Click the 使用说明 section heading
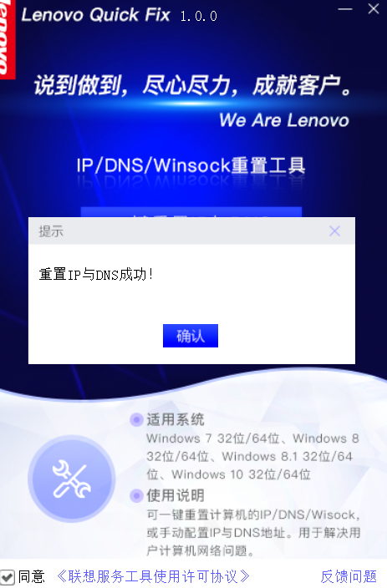387x588 pixels. pos(176,496)
